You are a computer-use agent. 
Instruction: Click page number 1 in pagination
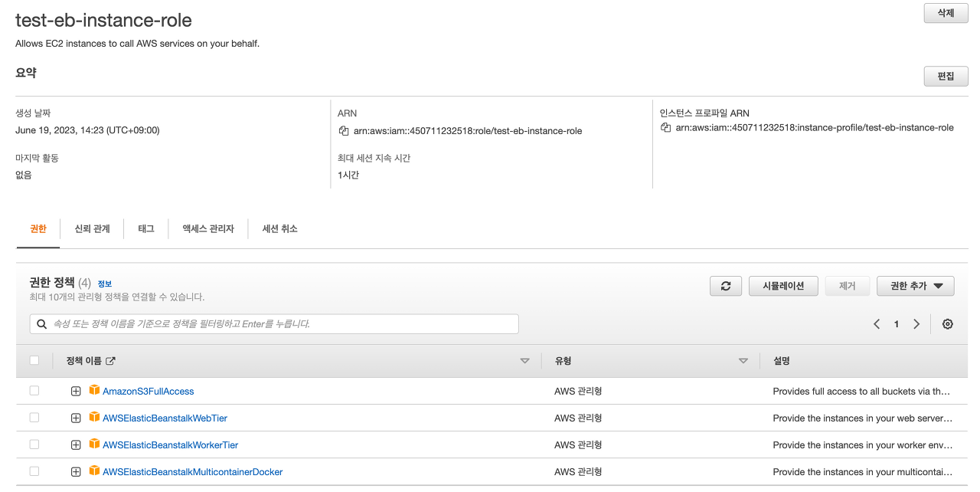click(897, 324)
